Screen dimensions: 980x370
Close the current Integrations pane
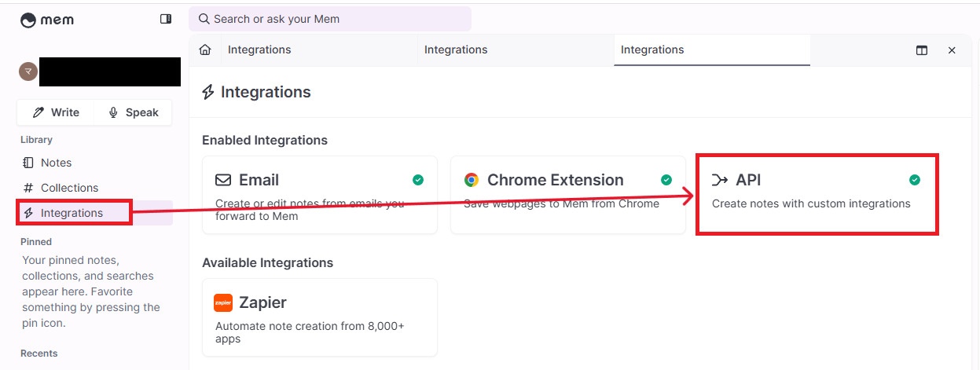[952, 50]
